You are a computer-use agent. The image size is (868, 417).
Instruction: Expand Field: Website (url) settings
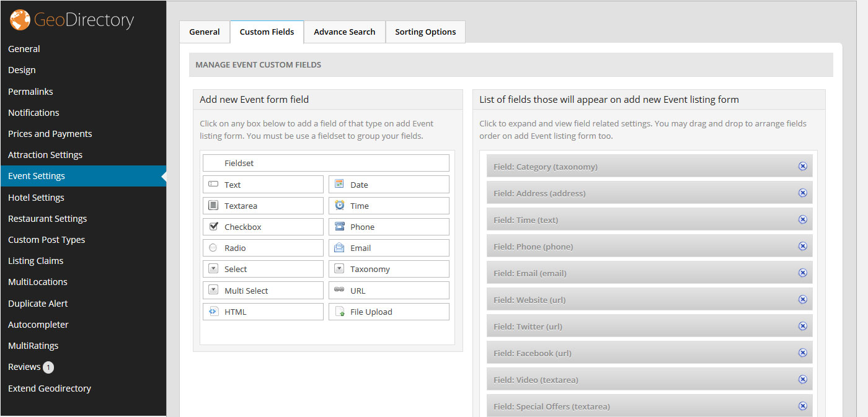(x=649, y=299)
